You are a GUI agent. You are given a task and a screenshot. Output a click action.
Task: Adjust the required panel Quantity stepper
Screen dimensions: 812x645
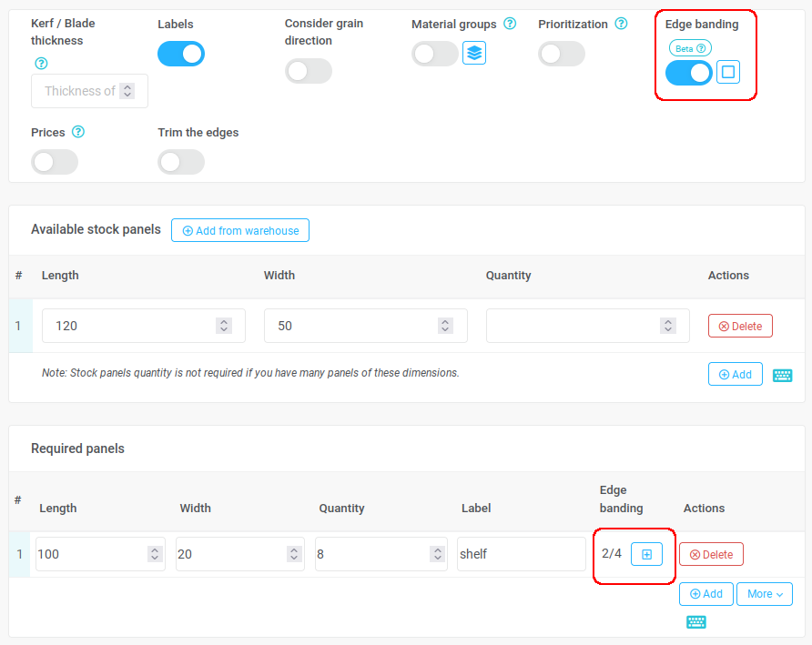coord(438,554)
